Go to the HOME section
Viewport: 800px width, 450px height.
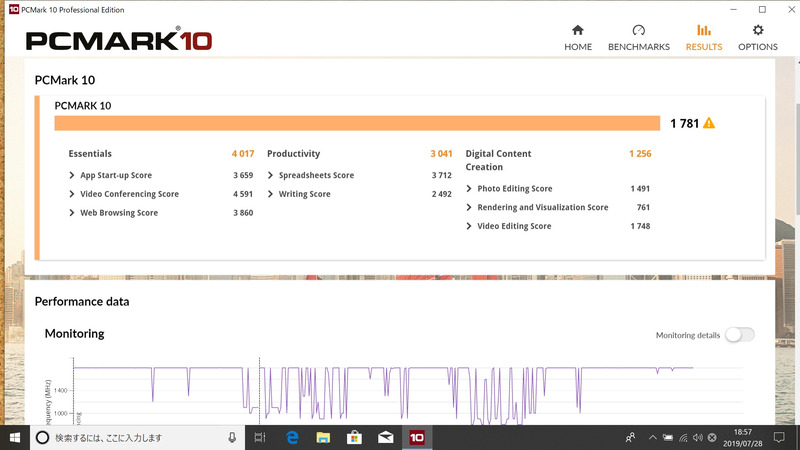[578, 38]
